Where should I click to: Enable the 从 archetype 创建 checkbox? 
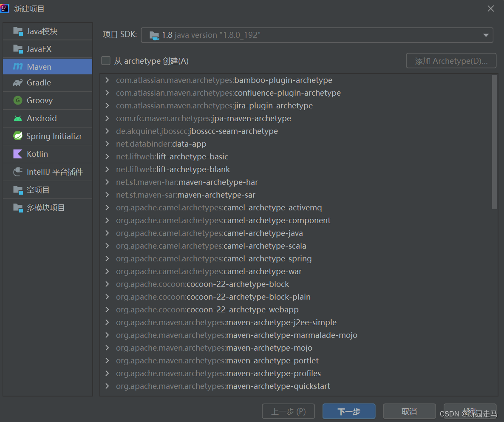click(106, 61)
